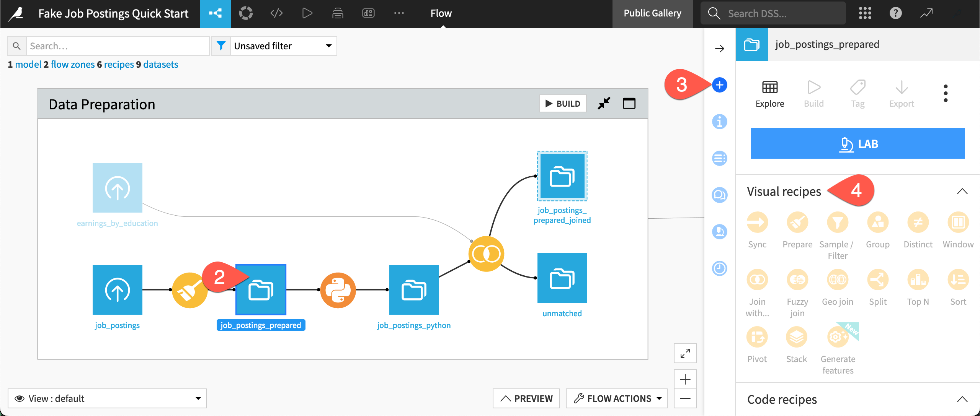The height and width of the screenshot is (416, 980).
Task: Open the three-dot more menu in top nav
Action: click(399, 13)
